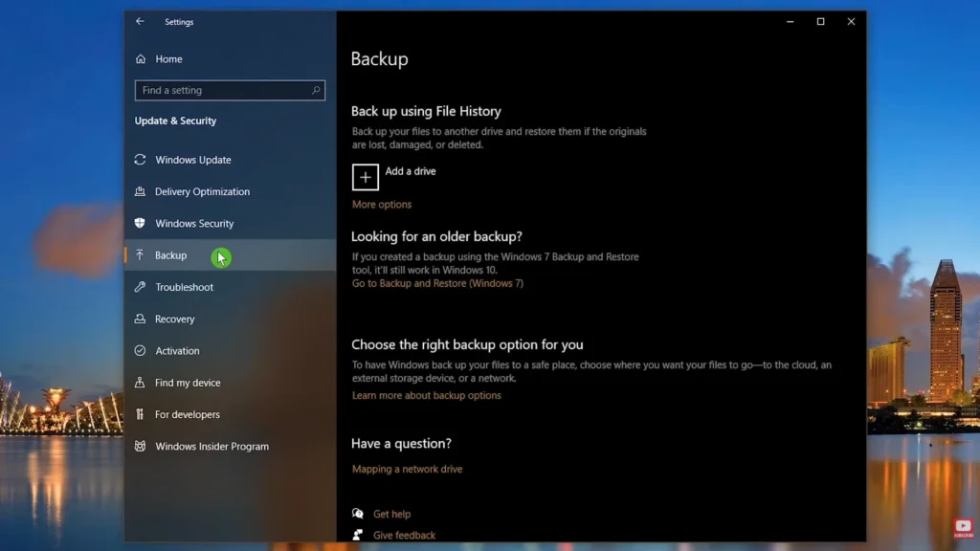Click the Windows Insider Program cat icon
The height and width of the screenshot is (551, 980).
[x=140, y=446]
